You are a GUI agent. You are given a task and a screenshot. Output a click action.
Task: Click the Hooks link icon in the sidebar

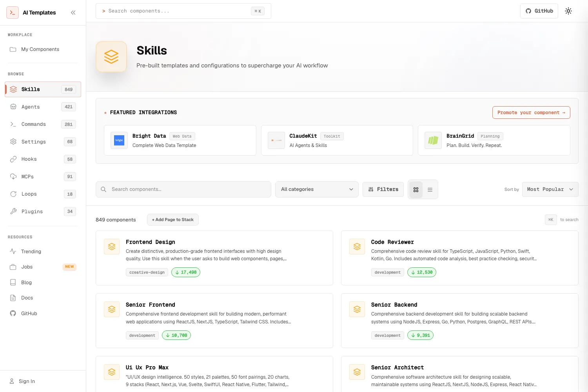(13, 159)
